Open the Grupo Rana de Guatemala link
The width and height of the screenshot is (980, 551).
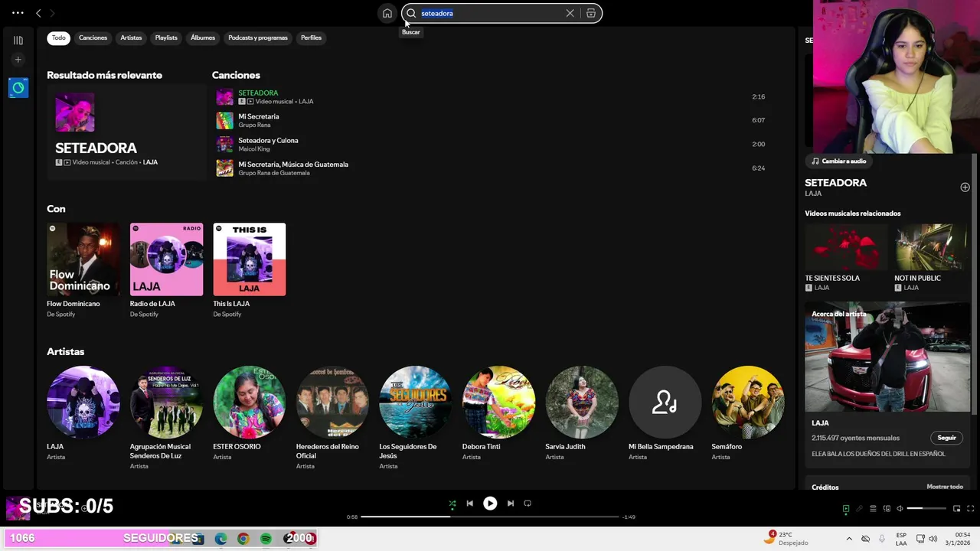point(274,173)
